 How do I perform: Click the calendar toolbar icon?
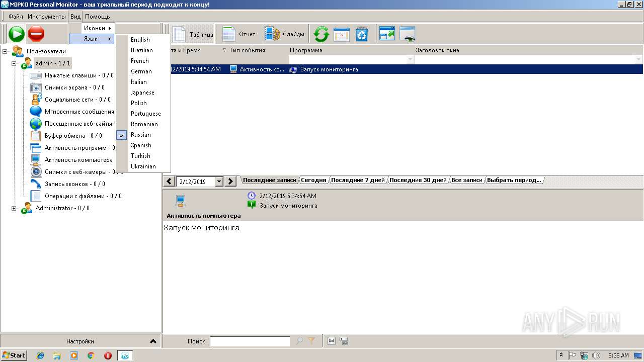pyautogui.click(x=342, y=34)
